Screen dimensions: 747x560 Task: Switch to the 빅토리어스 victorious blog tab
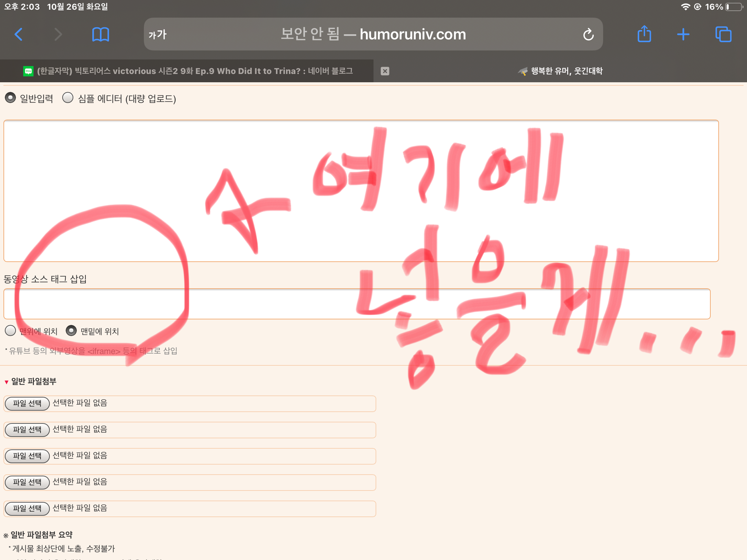[x=187, y=71]
